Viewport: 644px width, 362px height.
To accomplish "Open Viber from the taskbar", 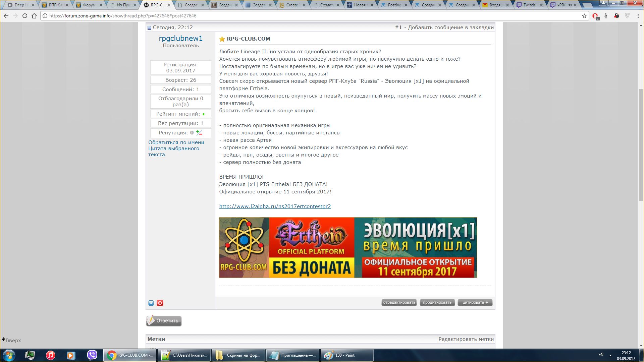I will point(92,355).
